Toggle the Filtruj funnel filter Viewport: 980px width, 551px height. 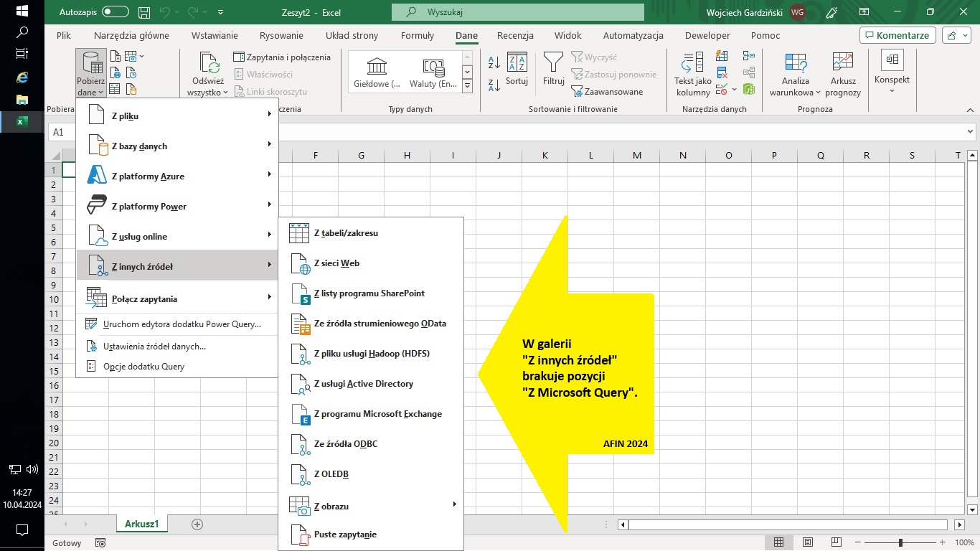(553, 70)
